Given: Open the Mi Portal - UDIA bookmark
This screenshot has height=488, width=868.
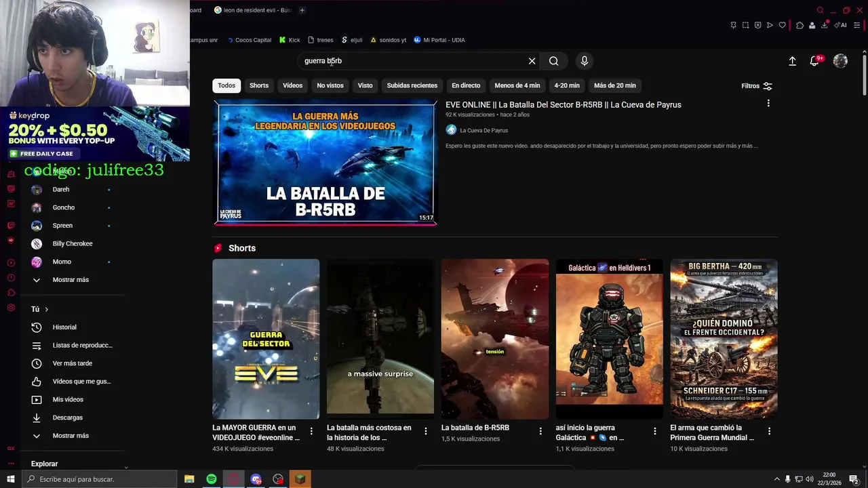Looking at the screenshot, I should coord(439,40).
